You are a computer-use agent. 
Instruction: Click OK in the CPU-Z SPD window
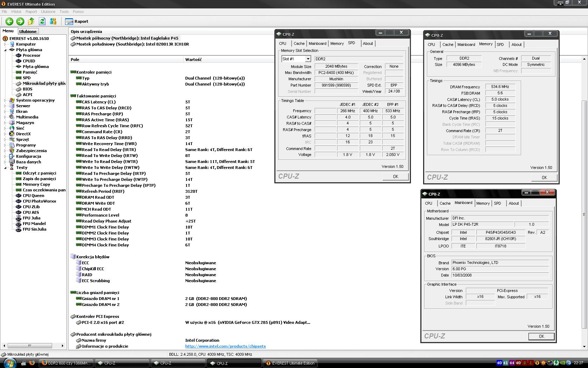click(x=395, y=177)
